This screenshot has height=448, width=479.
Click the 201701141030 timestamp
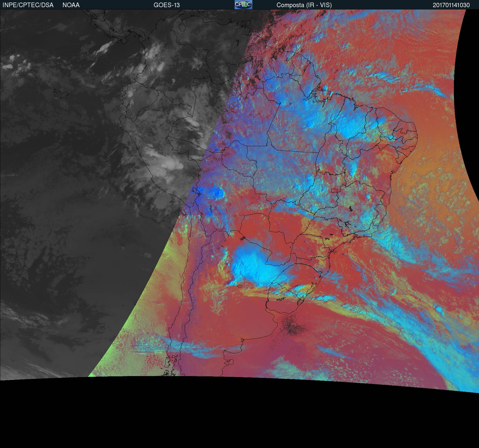pyautogui.click(x=451, y=5)
